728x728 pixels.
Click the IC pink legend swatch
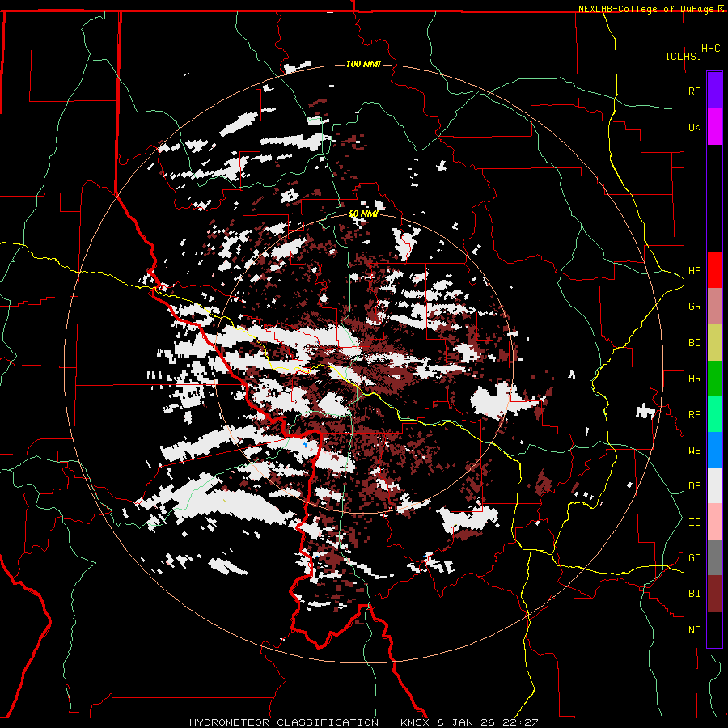[714, 522]
